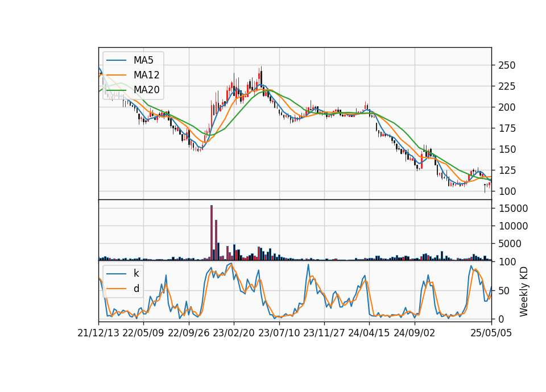
Task: Click the blue MA5 legend line sample
Action: (116, 60)
